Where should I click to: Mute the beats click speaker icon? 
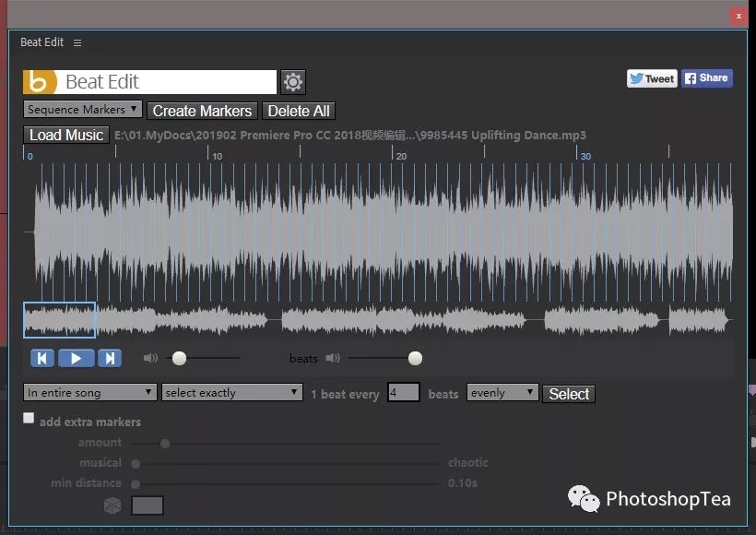click(x=333, y=358)
